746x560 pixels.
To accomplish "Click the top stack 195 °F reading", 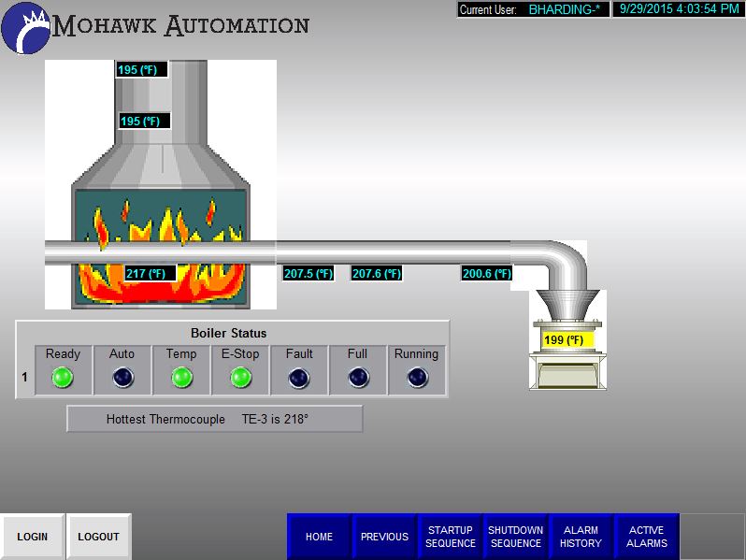I will (142, 69).
